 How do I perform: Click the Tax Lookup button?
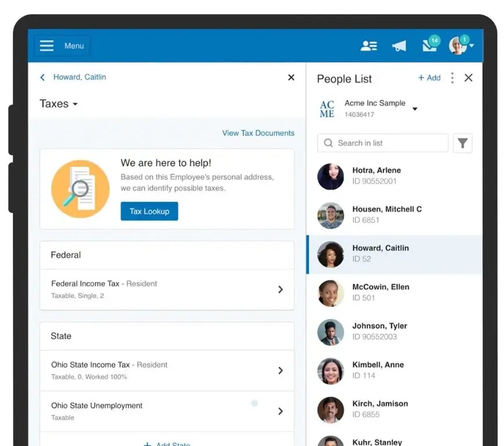[x=149, y=211]
